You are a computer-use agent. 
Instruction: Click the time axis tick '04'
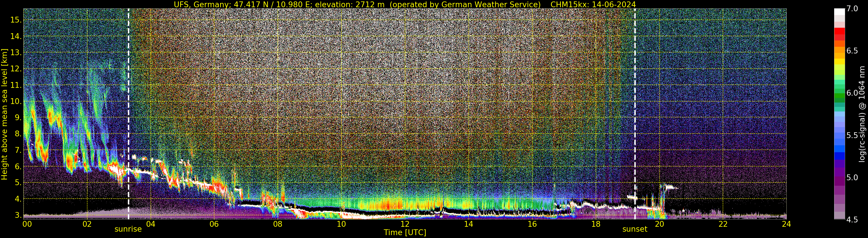[x=151, y=224]
